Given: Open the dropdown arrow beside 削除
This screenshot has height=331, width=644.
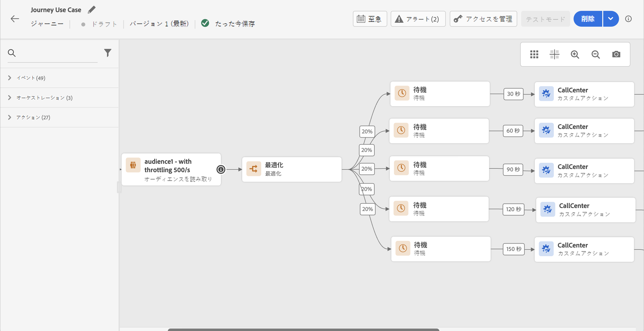Looking at the screenshot, I should (x=610, y=19).
